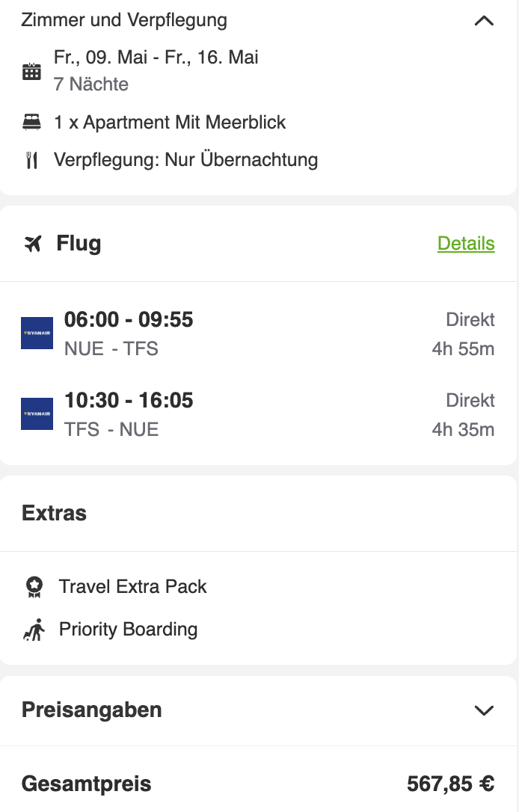This screenshot has width=519, height=812.
Task: Click the Ryanair logo for TFS - NUE flight
Action: click(x=37, y=413)
